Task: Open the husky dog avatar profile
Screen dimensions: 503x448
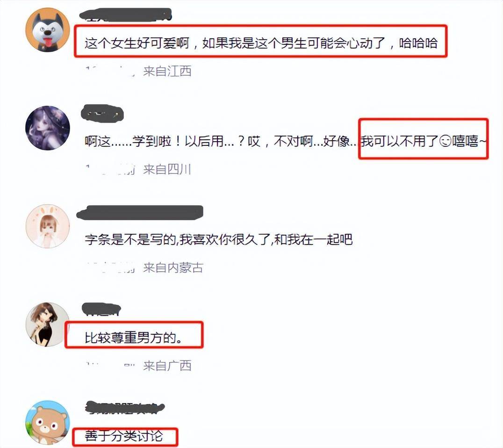Action: 48,30
